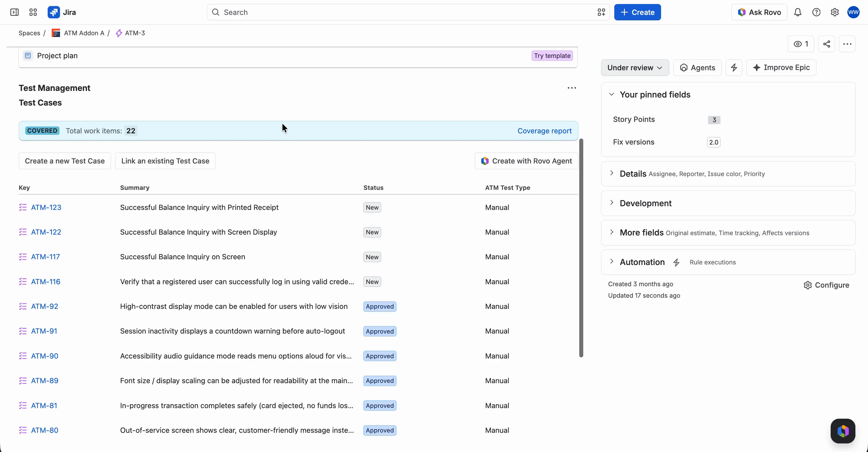The image size is (868, 452).
Task: Click the Configure gear icon
Action: [x=808, y=285]
